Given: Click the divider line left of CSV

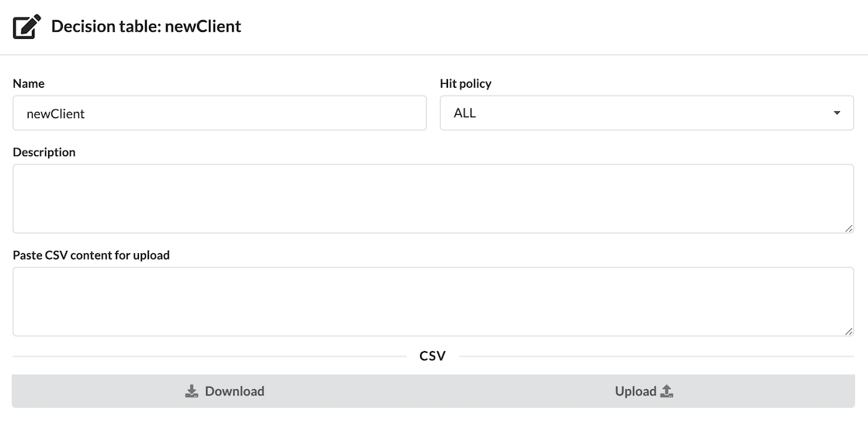Looking at the screenshot, I should point(210,357).
